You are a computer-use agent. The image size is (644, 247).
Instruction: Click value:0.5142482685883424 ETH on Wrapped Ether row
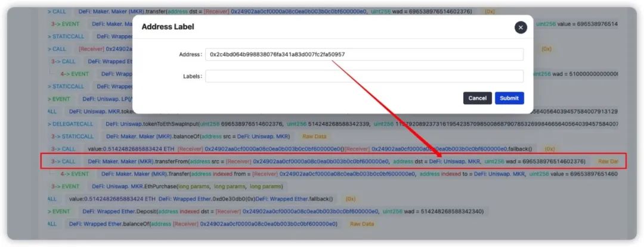point(113,199)
